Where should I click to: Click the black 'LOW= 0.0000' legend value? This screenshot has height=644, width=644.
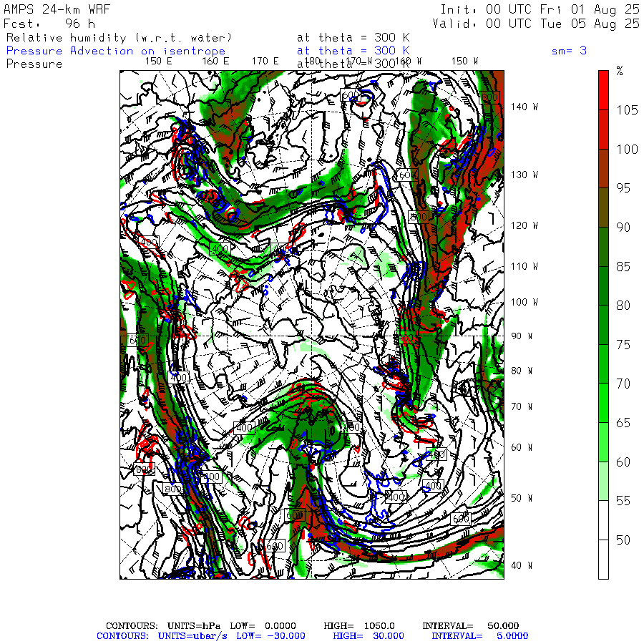[263, 625]
